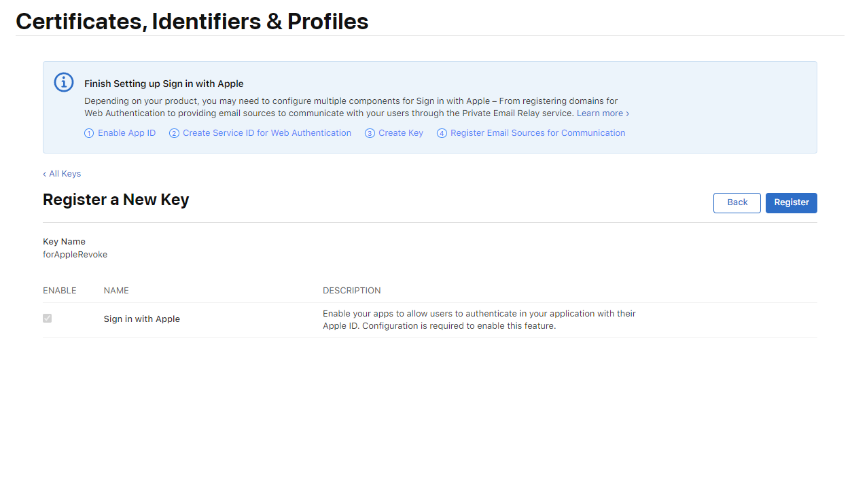Image resolution: width=852 pixels, height=504 pixels.
Task: Open the Learn more link
Action: point(600,113)
